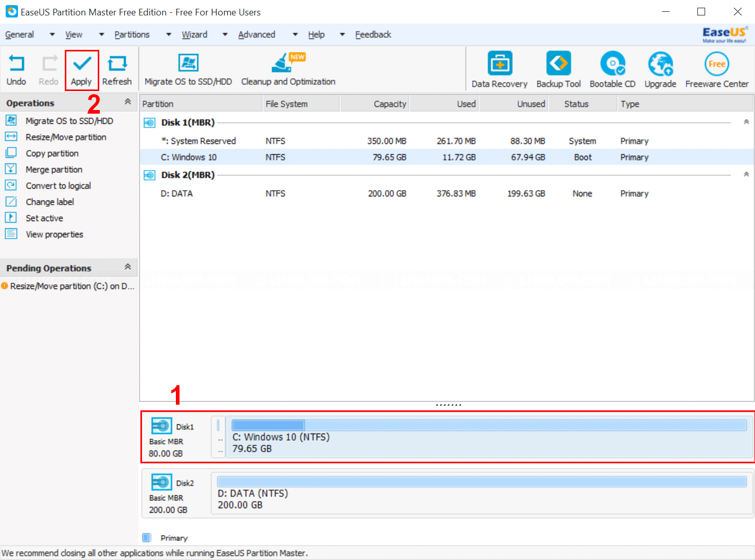Click the Disk 1(MBR) disk icon in list

[x=149, y=123]
